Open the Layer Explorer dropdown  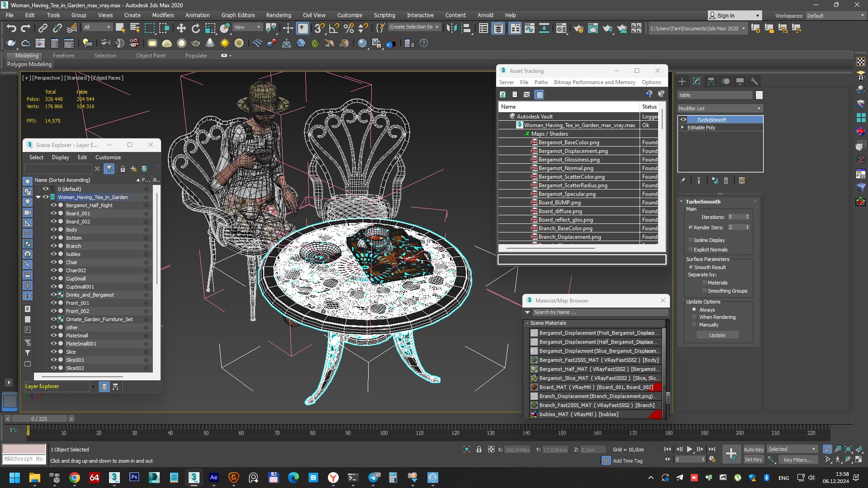point(93,387)
